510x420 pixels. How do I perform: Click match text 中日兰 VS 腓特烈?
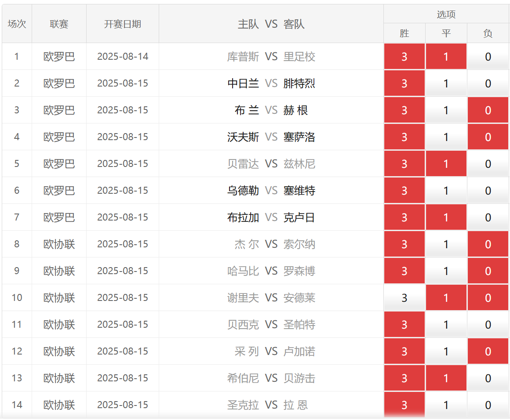(271, 83)
